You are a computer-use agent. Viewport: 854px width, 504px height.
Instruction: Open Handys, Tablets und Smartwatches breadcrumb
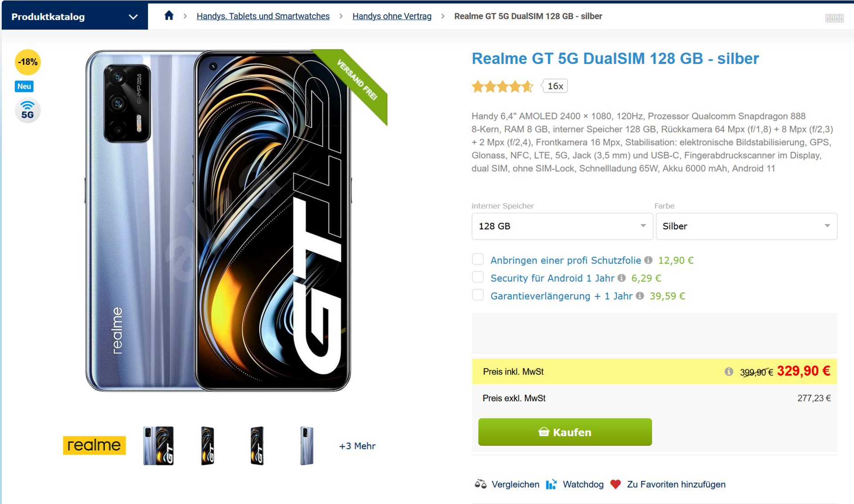263,16
